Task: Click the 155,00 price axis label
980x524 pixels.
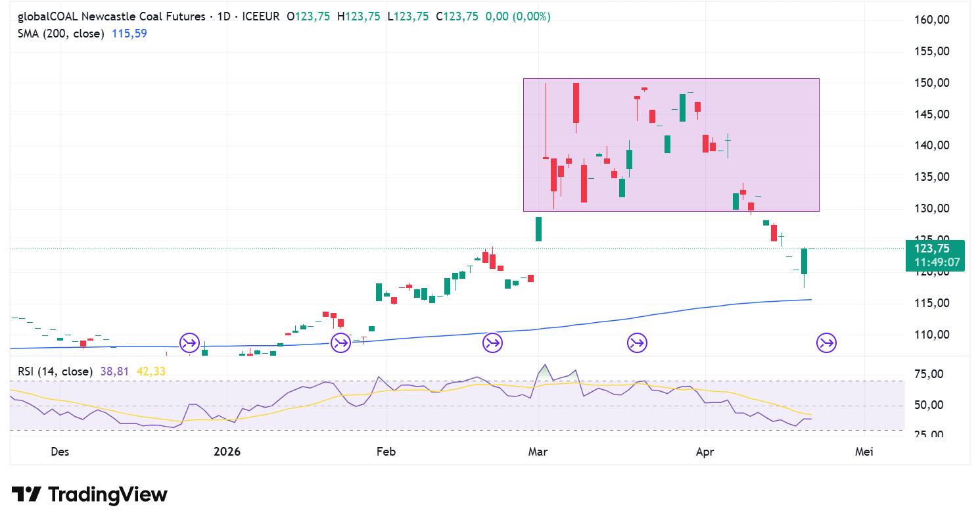Action: [x=932, y=51]
